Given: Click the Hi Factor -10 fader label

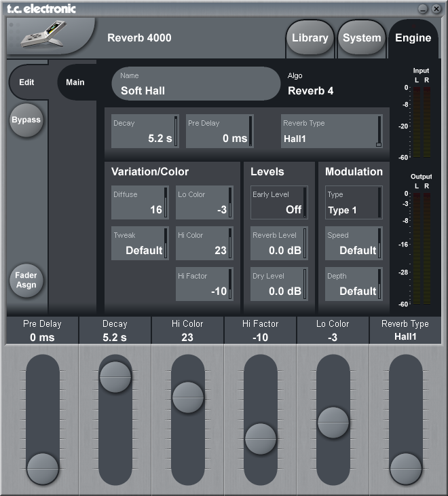Looking at the screenshot, I should click(x=261, y=331).
